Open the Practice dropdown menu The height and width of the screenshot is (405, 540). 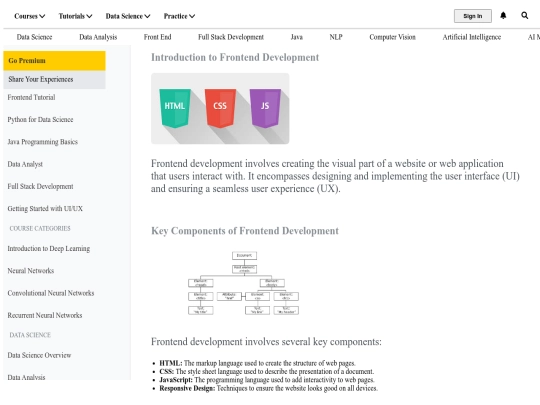point(179,16)
